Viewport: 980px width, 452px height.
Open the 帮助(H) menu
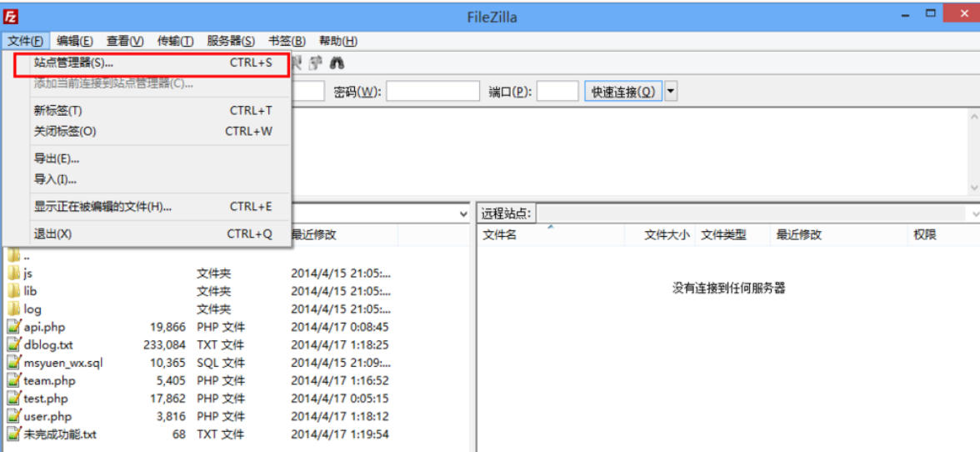click(338, 41)
